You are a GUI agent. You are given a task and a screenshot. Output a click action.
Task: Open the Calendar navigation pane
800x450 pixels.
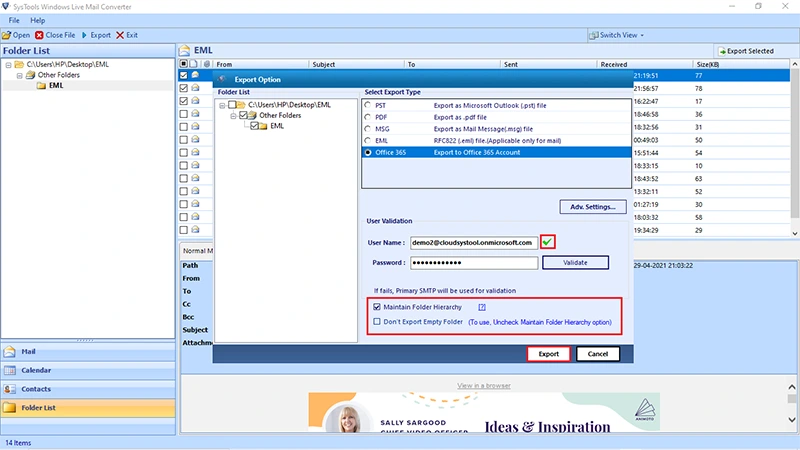click(88, 370)
